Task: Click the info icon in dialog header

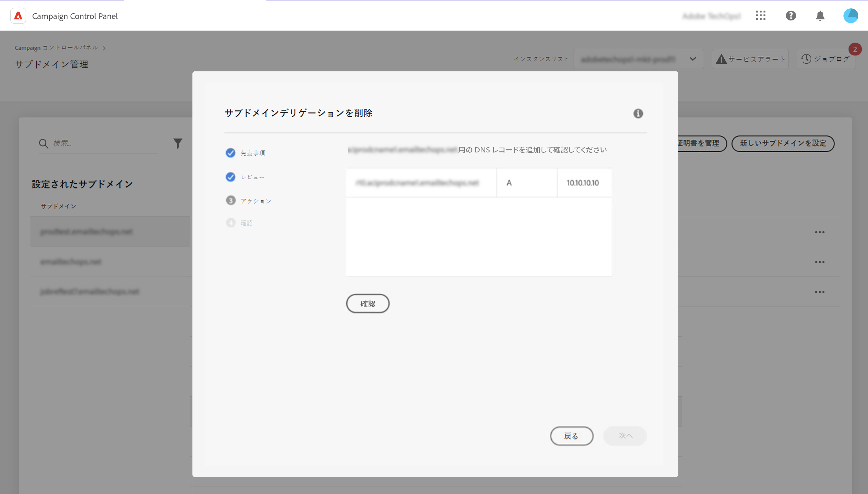Action: coord(638,114)
